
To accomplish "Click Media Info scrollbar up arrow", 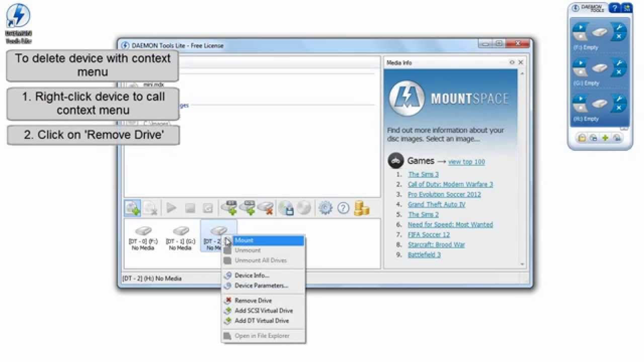I will (x=523, y=74).
